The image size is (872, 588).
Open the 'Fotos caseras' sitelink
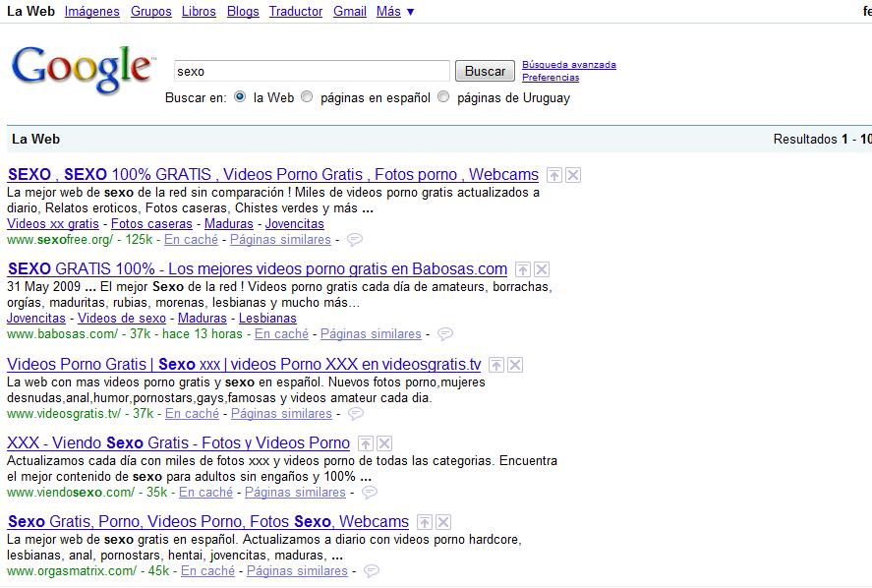pyautogui.click(x=151, y=224)
